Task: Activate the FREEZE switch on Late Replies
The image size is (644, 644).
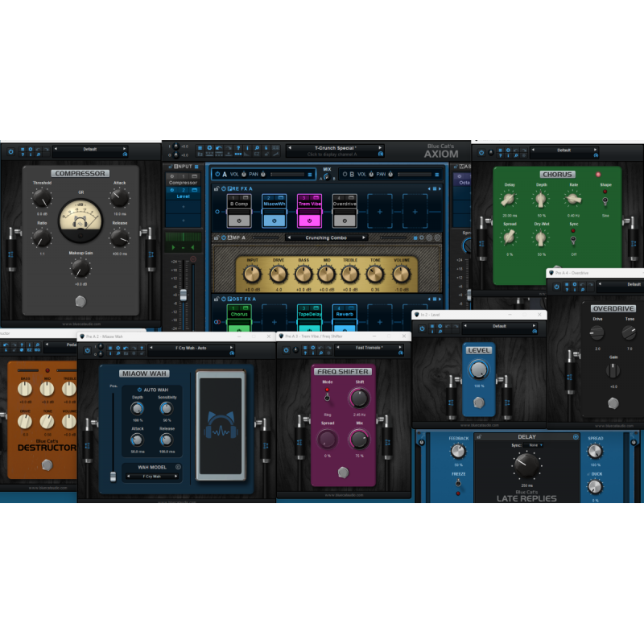Action: [458, 481]
